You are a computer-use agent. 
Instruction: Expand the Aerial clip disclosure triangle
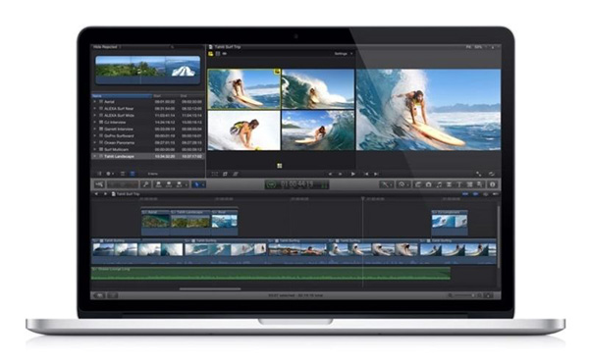[x=94, y=102]
